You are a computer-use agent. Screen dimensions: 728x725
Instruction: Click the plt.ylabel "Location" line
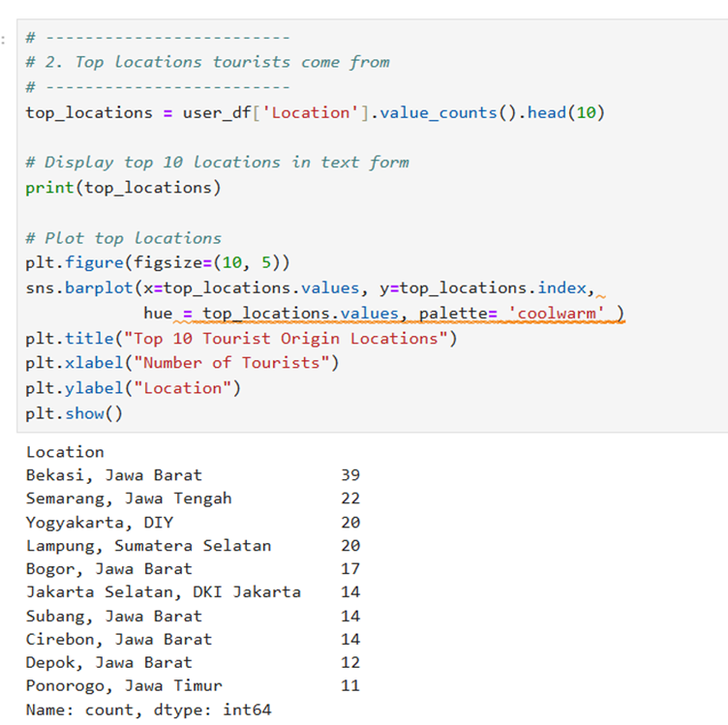[x=133, y=388]
